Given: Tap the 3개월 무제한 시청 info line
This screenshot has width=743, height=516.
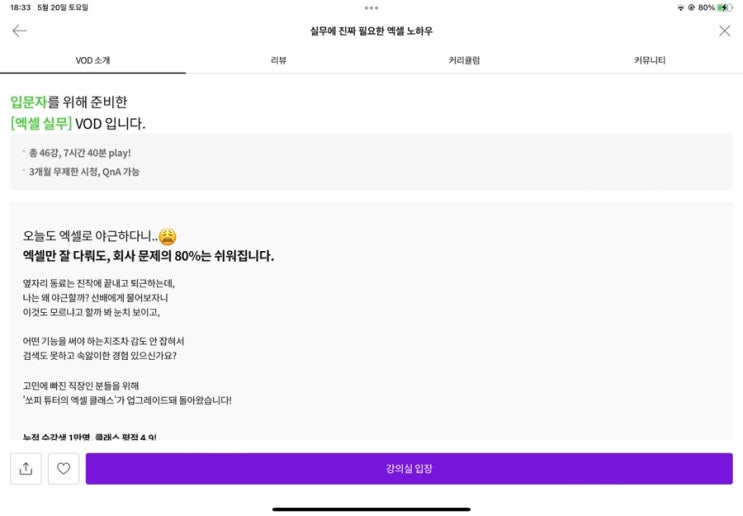Looking at the screenshot, I should tap(84, 172).
